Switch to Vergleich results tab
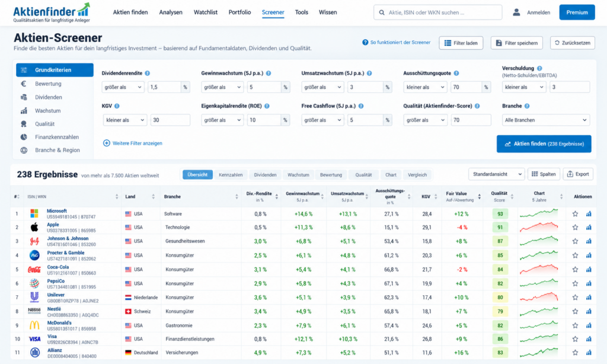The image size is (607, 364). [x=417, y=175]
